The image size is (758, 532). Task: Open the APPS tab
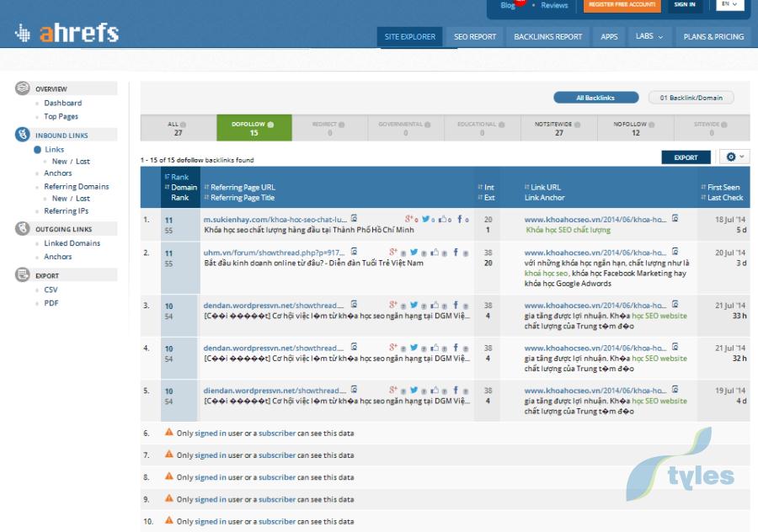point(609,37)
